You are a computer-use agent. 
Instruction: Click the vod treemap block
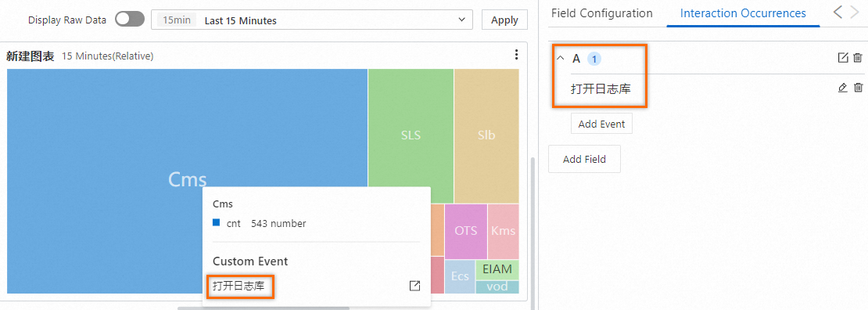pos(497,287)
